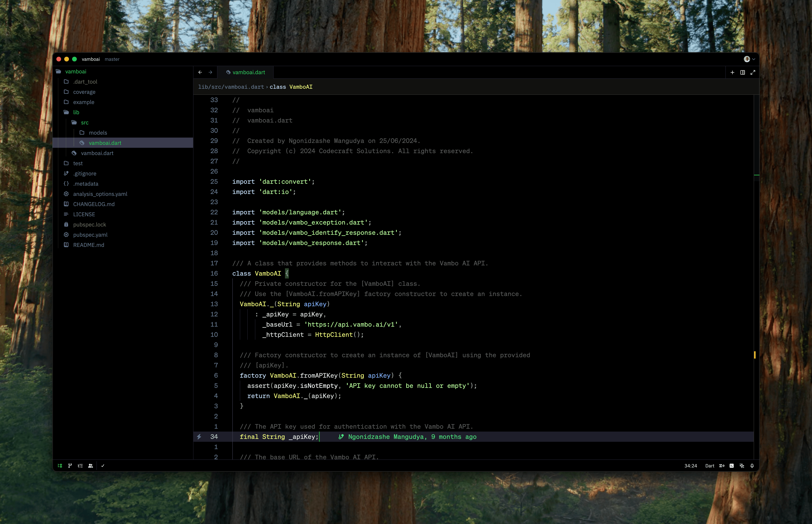This screenshot has height=524, width=812.
Task: Open the collaboration people icon
Action: 91,466
